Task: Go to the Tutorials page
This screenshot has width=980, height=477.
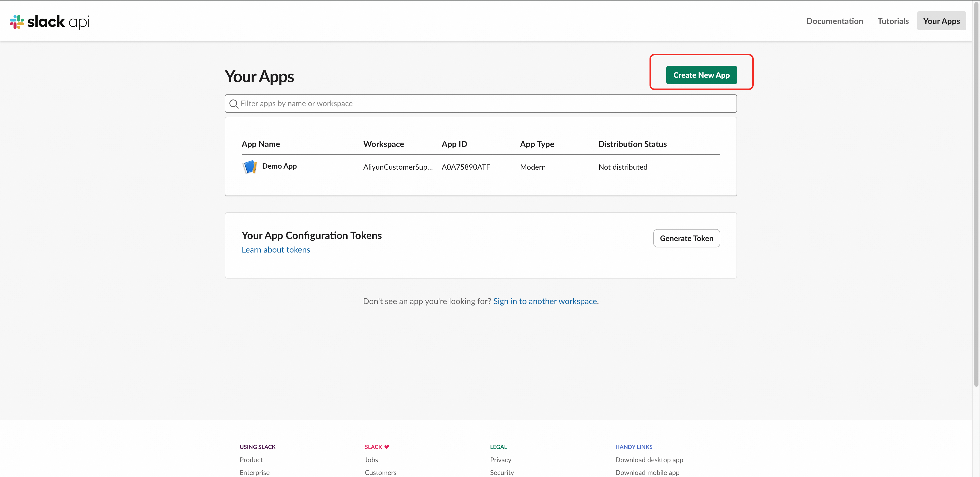Action: point(893,21)
